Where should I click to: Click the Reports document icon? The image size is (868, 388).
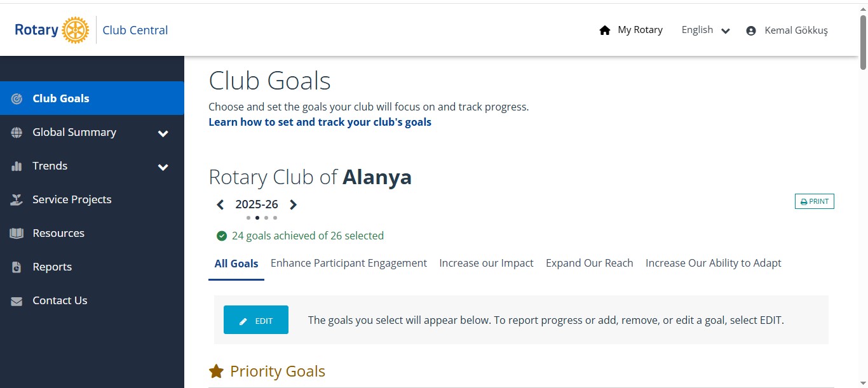(17, 267)
